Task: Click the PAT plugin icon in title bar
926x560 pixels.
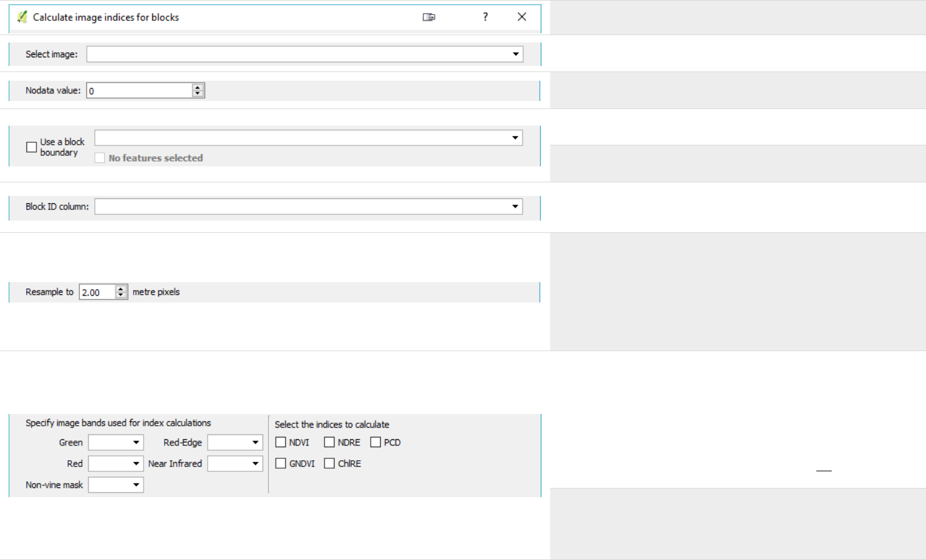Action: point(22,17)
